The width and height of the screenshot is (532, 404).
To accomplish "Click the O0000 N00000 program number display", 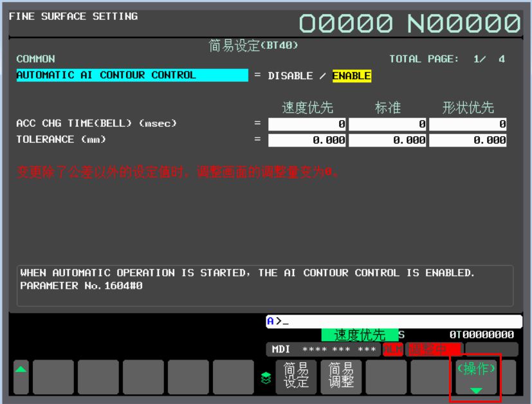I will (409, 24).
